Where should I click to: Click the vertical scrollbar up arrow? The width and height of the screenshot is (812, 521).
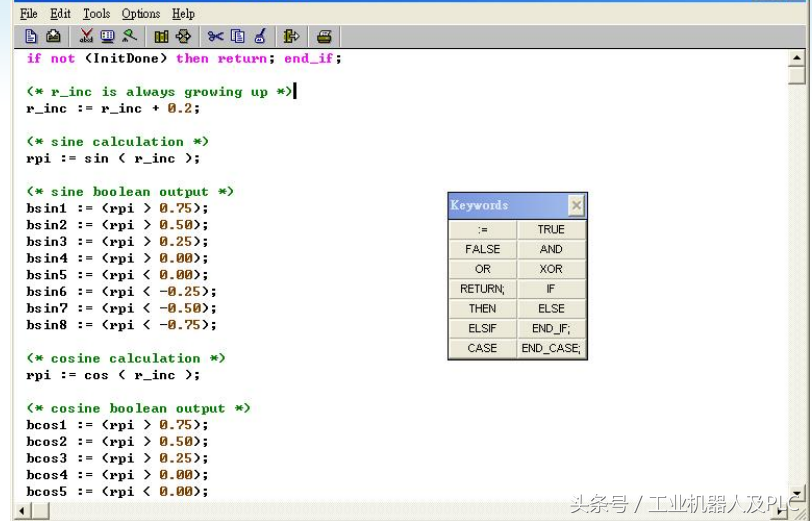[796, 57]
